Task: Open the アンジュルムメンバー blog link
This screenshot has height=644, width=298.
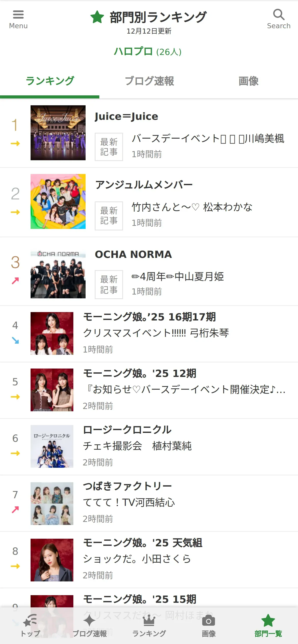Action: 144,185
